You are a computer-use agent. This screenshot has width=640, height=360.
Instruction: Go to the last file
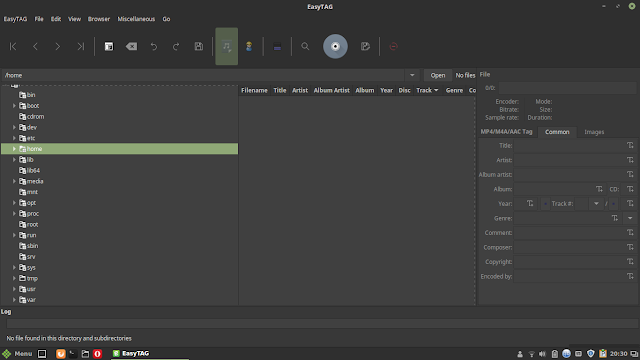coord(80,47)
